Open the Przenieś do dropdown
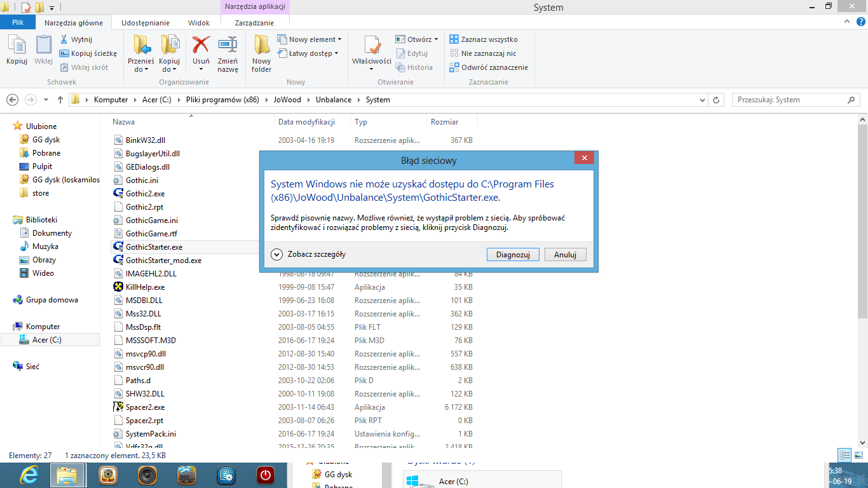This screenshot has width=868, height=488. click(x=140, y=51)
